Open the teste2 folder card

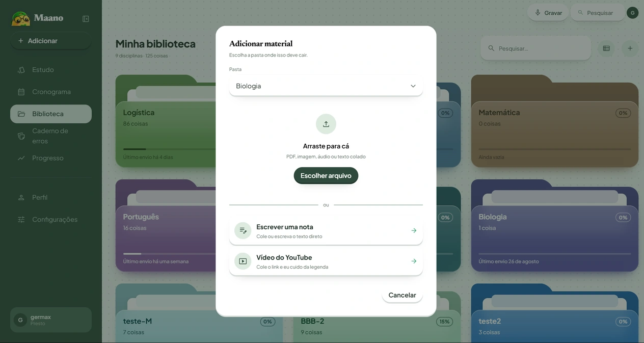click(555, 313)
